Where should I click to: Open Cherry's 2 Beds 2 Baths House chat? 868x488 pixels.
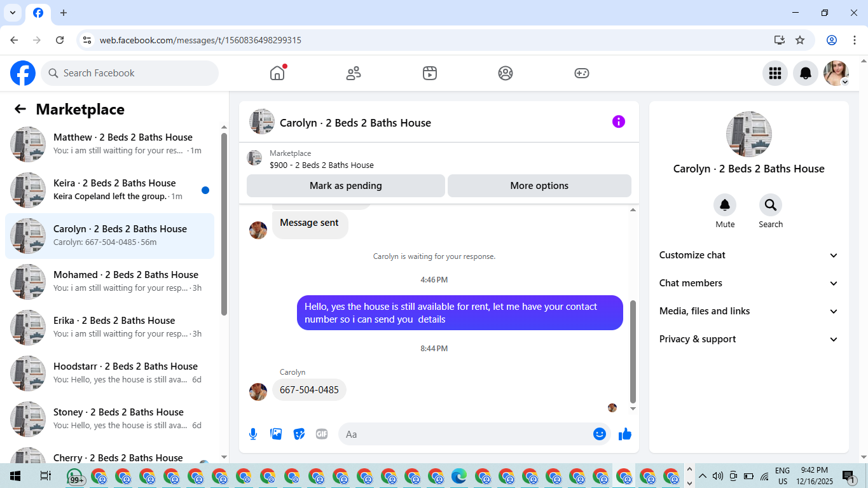109,453
